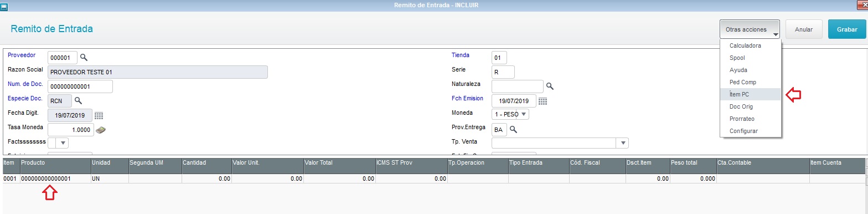
Task: Click the Fecha Digit. date field
Action: [70, 115]
